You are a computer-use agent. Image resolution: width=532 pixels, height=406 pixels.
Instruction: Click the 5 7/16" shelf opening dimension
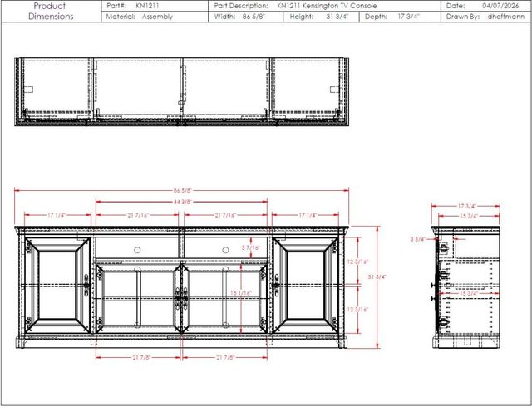pos(251,247)
